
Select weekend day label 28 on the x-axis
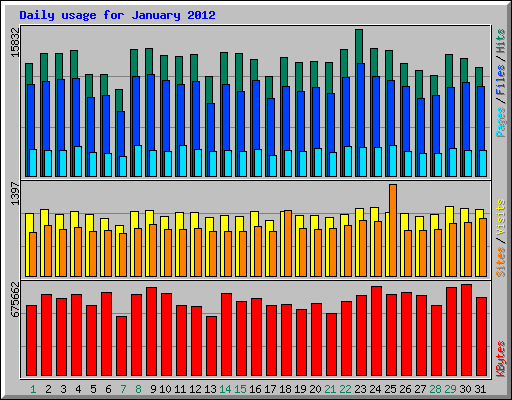click(435, 389)
